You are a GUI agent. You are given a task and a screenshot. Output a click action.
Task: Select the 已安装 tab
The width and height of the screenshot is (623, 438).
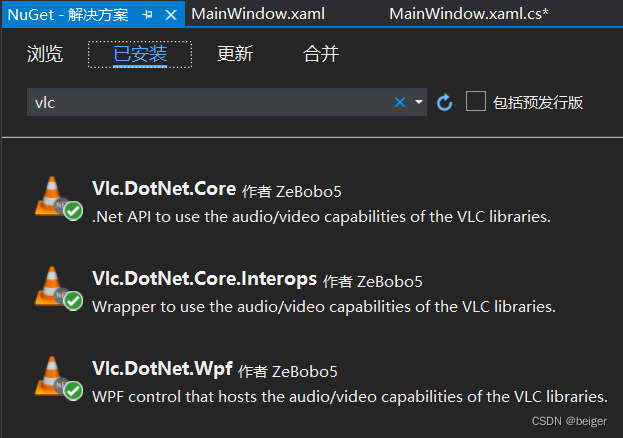[140, 54]
